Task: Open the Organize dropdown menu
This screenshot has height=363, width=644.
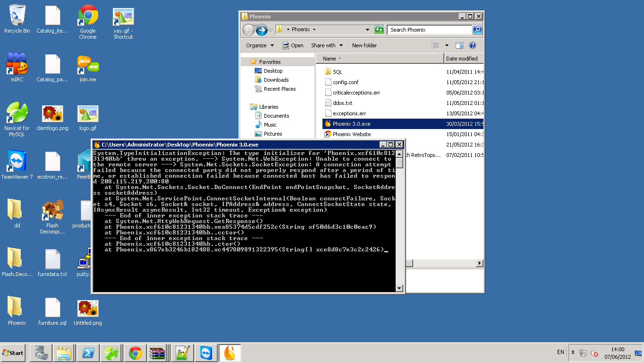Action: click(x=260, y=45)
